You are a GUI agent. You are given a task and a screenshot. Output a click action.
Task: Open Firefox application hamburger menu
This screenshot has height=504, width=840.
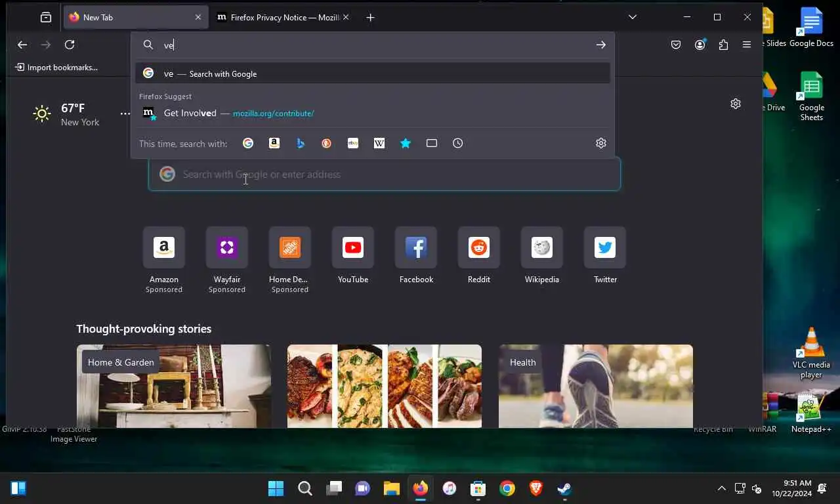[x=747, y=45]
